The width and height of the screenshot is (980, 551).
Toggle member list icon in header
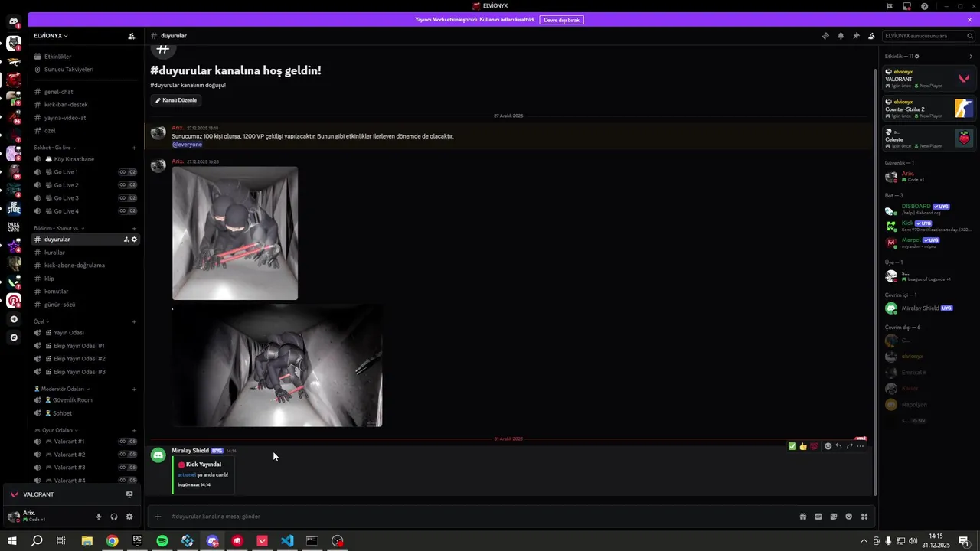coord(871,36)
